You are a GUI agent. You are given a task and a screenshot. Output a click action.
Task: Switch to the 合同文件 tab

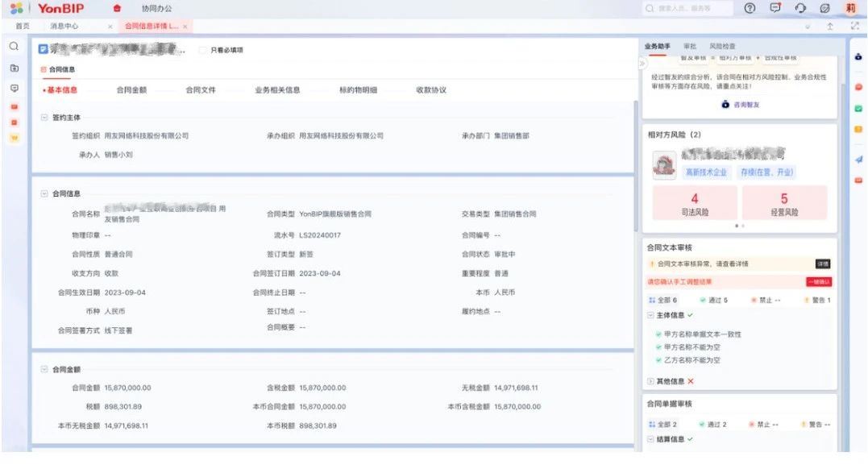click(x=200, y=90)
